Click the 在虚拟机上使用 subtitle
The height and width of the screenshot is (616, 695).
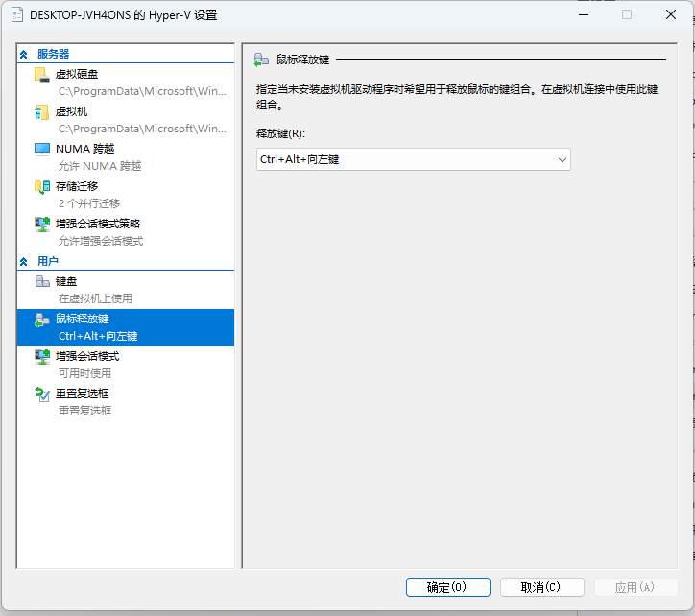point(95,298)
